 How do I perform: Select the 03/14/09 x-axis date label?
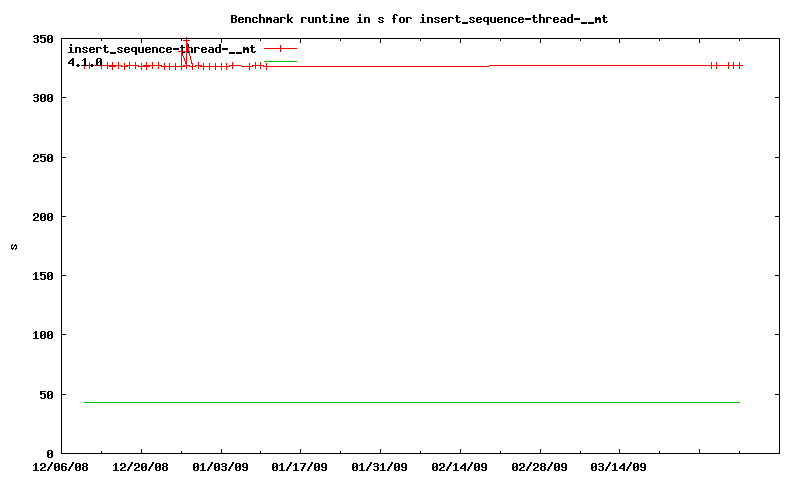tap(619, 466)
